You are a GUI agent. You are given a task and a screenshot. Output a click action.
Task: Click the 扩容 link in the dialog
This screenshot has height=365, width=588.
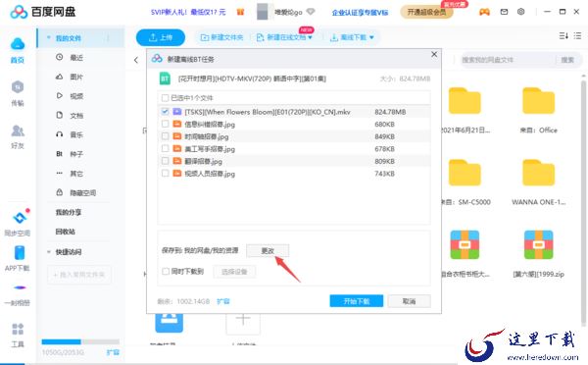click(222, 301)
